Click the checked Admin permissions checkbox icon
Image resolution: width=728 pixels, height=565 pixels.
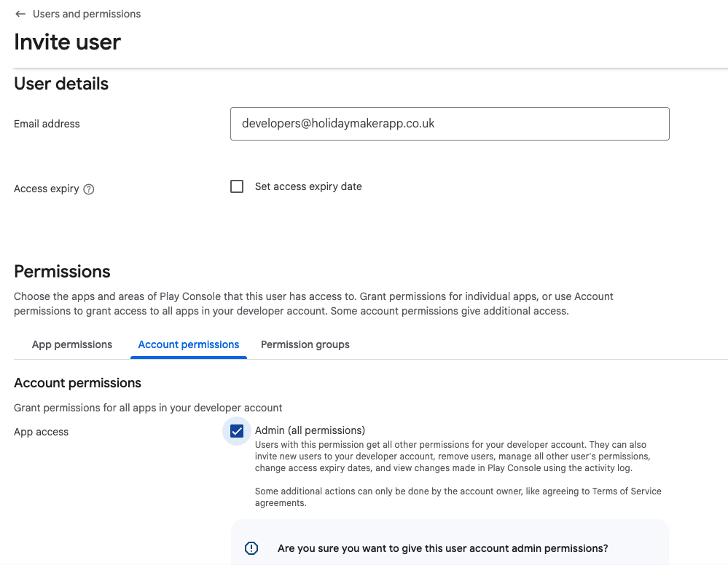click(x=236, y=430)
